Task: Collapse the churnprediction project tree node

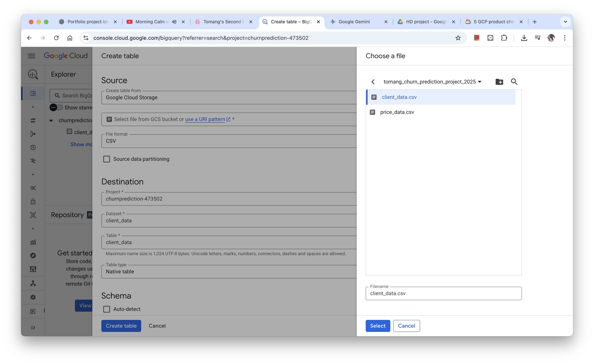Action: pyautogui.click(x=51, y=120)
